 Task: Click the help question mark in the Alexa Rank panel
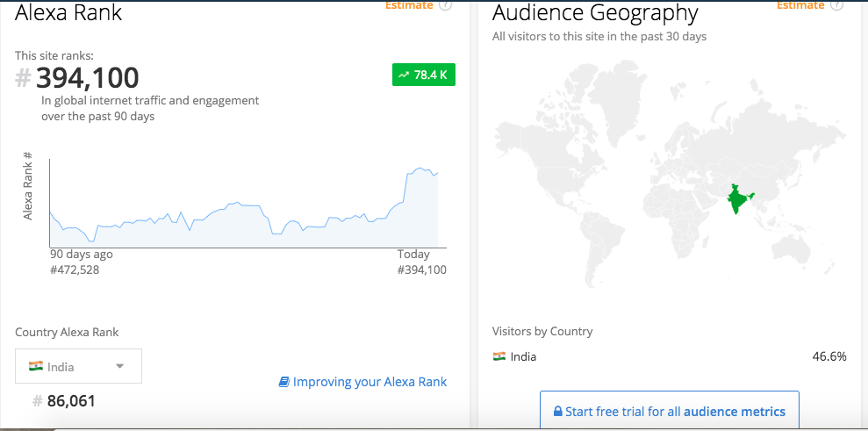coord(445,5)
